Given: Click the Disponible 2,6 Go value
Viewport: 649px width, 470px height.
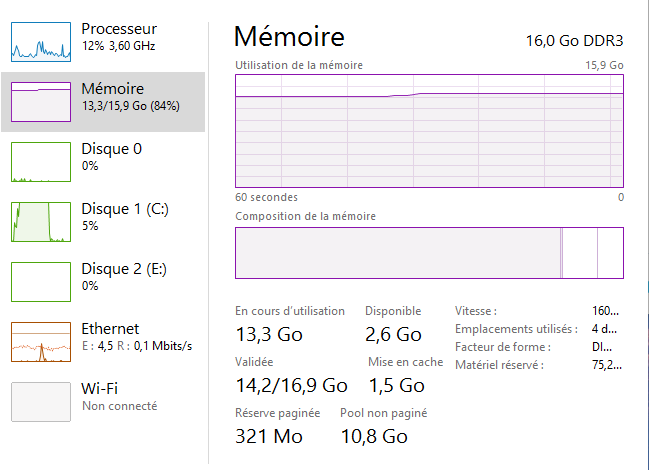Looking at the screenshot, I should tap(393, 334).
